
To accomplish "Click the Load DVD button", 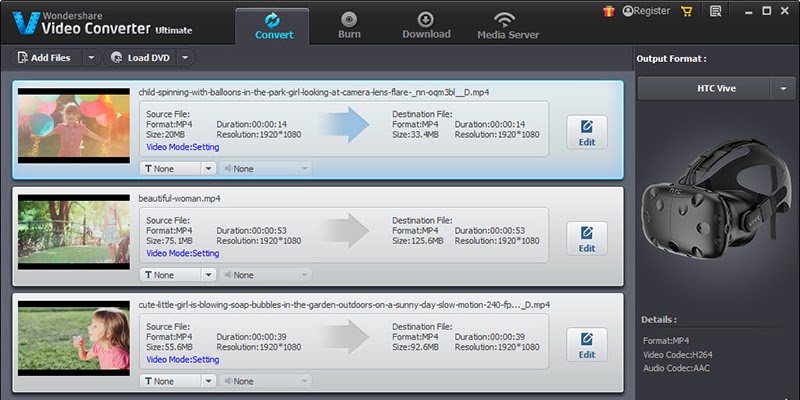I will tap(141, 58).
